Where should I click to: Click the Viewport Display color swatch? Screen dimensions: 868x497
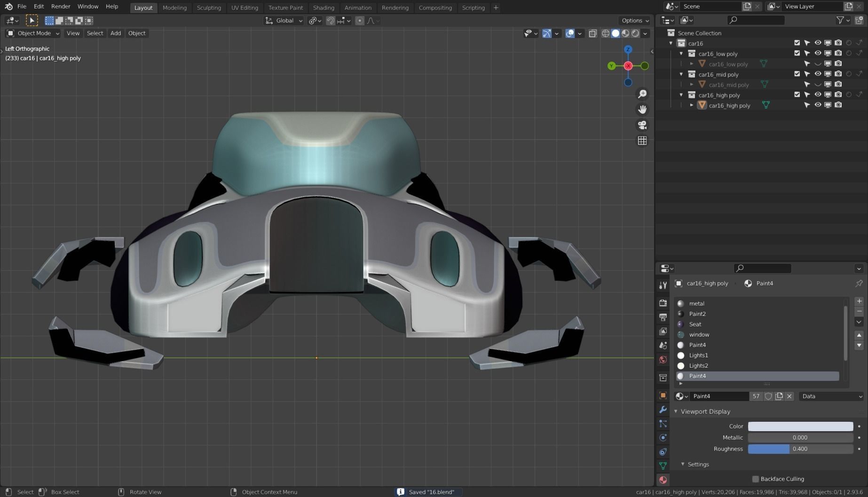pyautogui.click(x=800, y=426)
